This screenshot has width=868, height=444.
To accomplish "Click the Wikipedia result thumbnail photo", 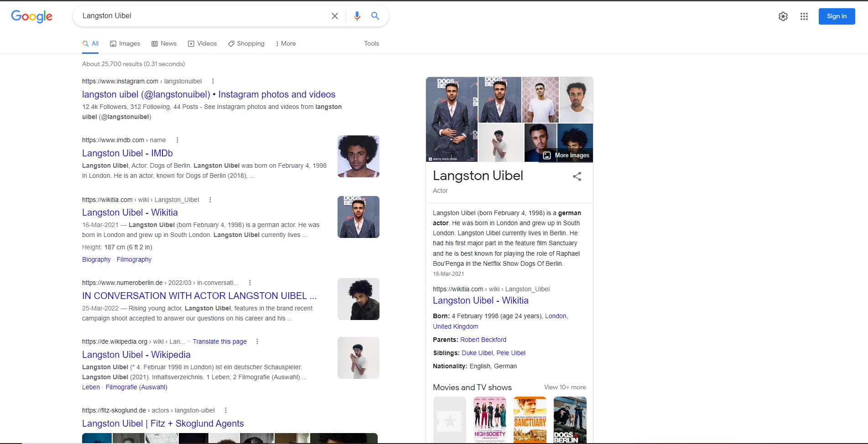I will (359, 358).
